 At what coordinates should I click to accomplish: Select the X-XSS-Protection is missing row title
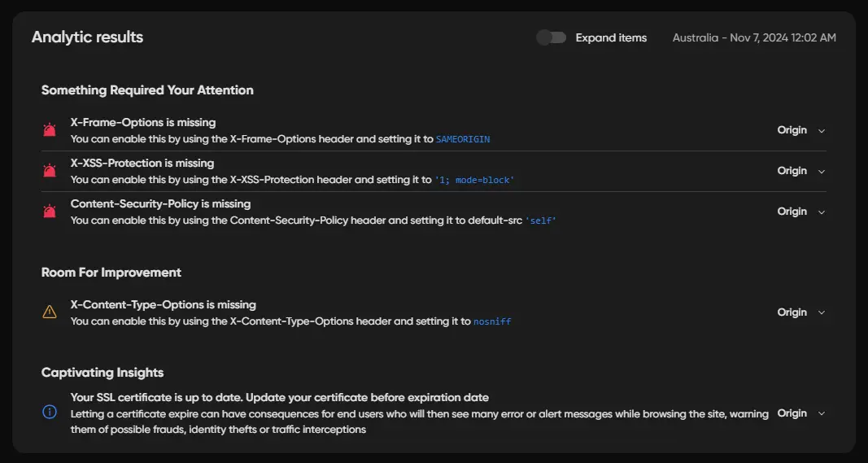point(142,163)
